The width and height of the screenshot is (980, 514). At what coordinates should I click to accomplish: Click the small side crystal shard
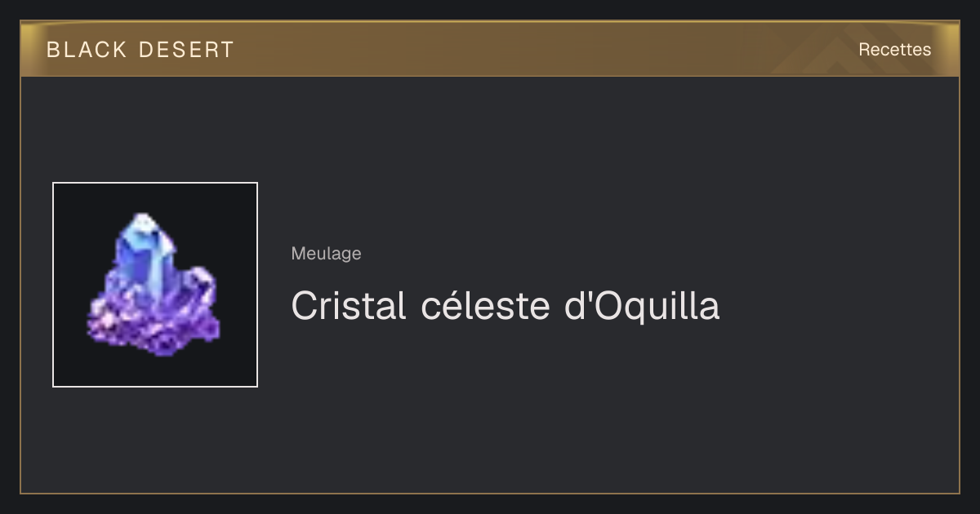[x=201, y=287]
